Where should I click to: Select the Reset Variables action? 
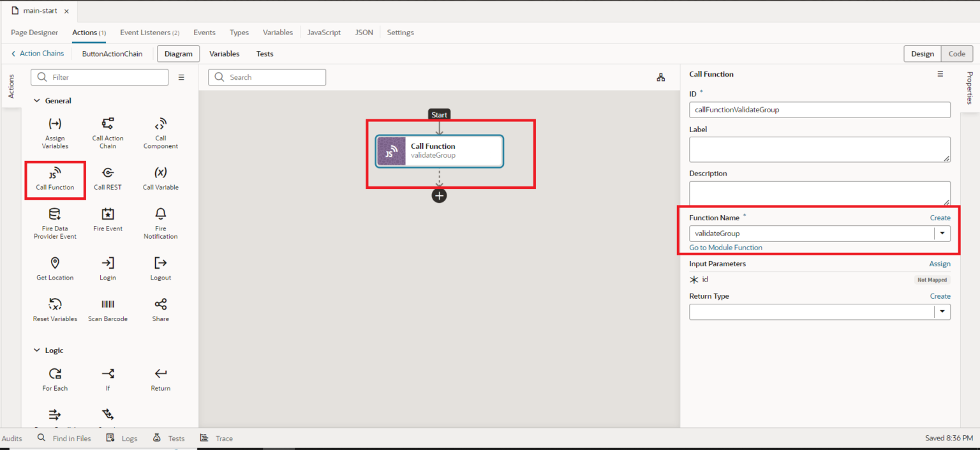(x=55, y=308)
